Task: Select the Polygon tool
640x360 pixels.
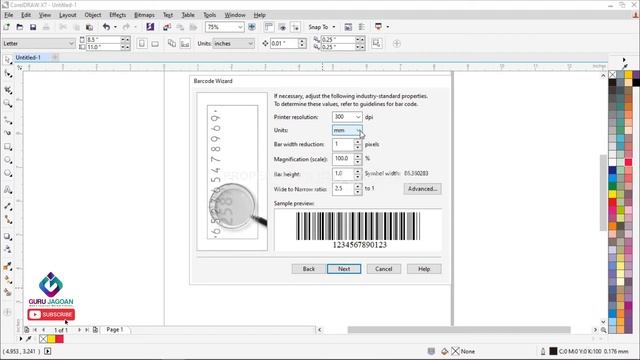Action: pyautogui.click(x=8, y=173)
